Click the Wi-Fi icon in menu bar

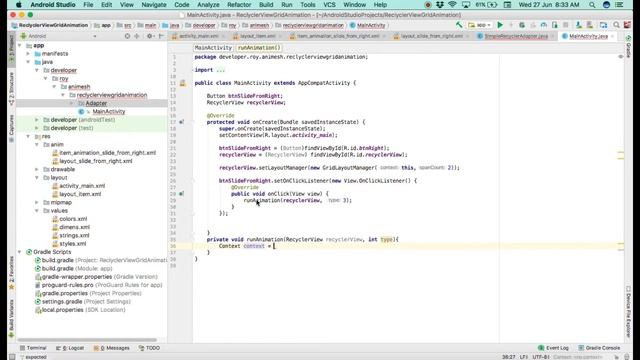coord(452,5)
